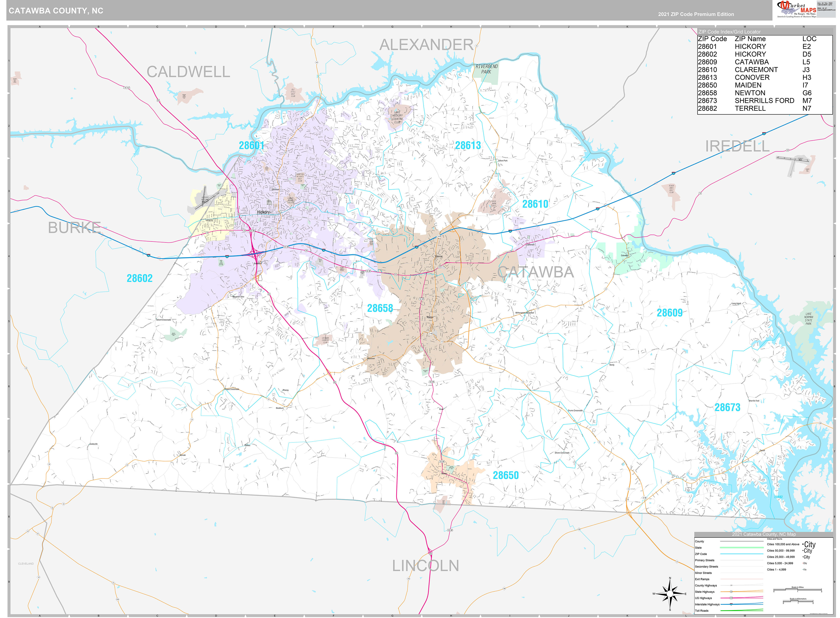Screen dimensions: 840x618
Task: Click the Lake Hickory Country Club label
Action: pyautogui.click(x=397, y=117)
